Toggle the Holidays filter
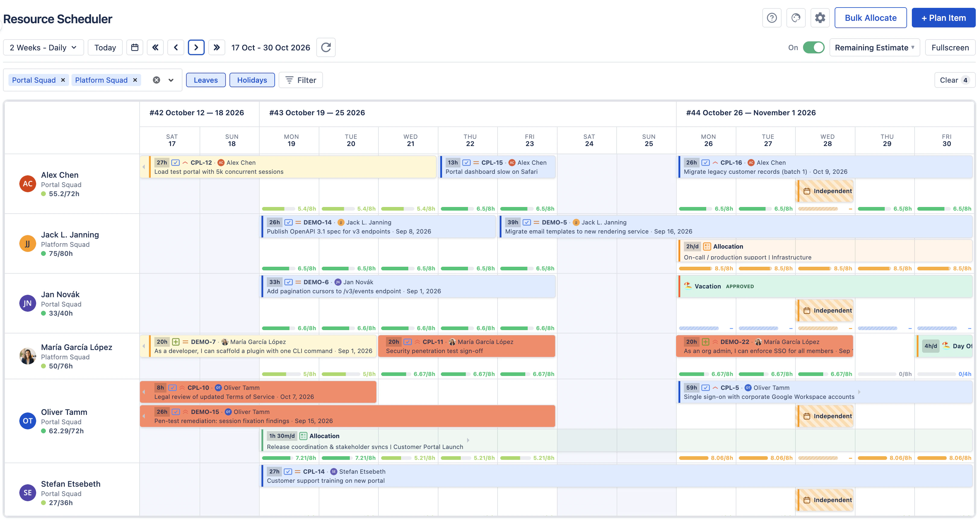The width and height of the screenshot is (980, 522). pyautogui.click(x=252, y=80)
